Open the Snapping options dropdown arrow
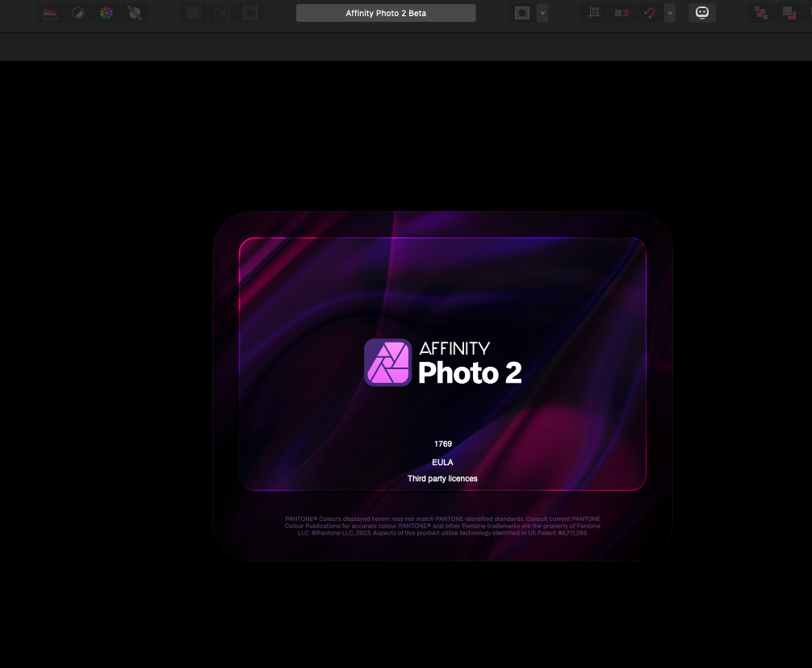The image size is (812, 668). click(x=670, y=13)
